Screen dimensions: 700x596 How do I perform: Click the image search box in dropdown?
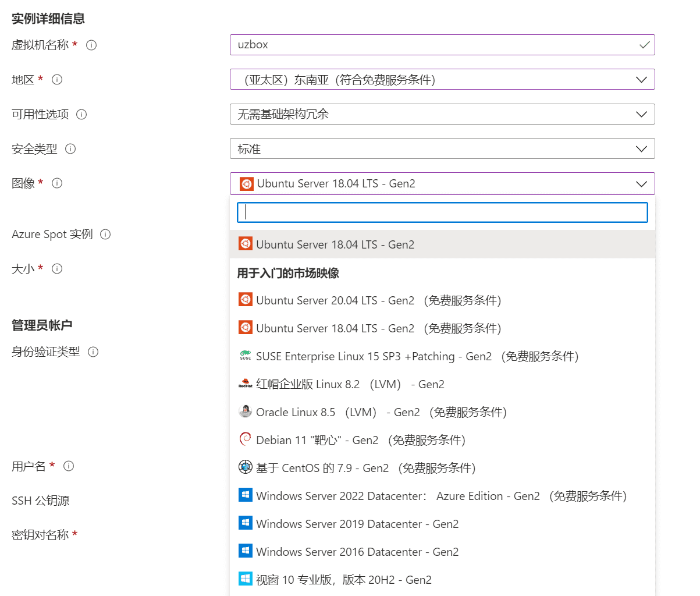coord(442,212)
